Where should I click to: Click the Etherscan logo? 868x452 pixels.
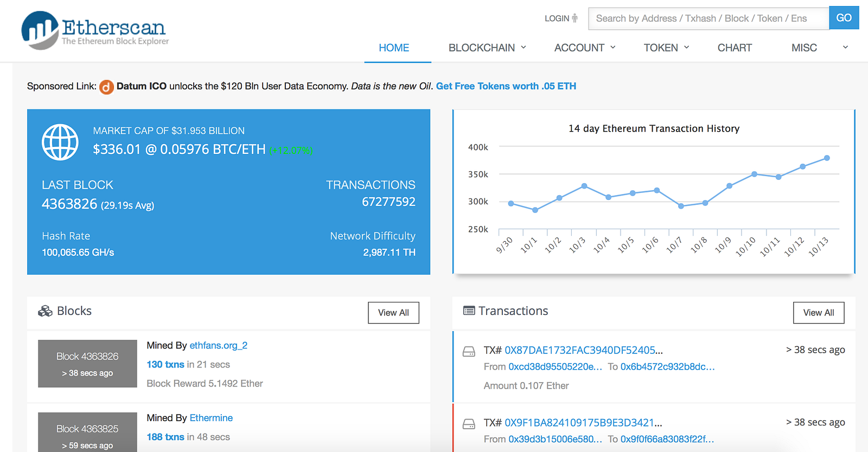tap(95, 30)
